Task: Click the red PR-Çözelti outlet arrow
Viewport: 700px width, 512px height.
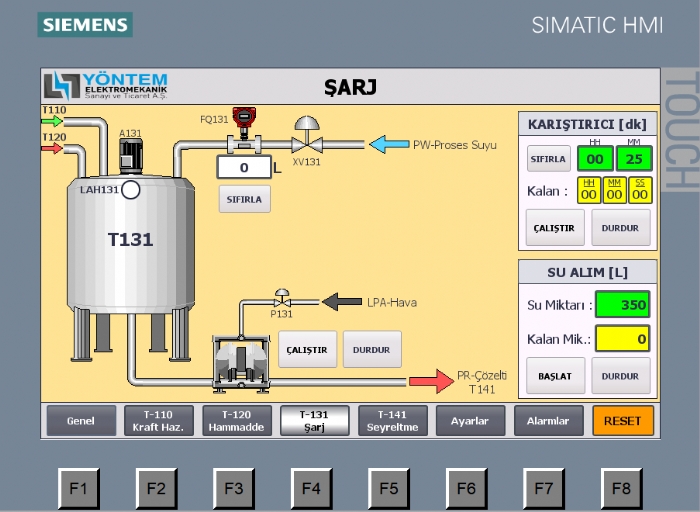Action: (x=431, y=381)
